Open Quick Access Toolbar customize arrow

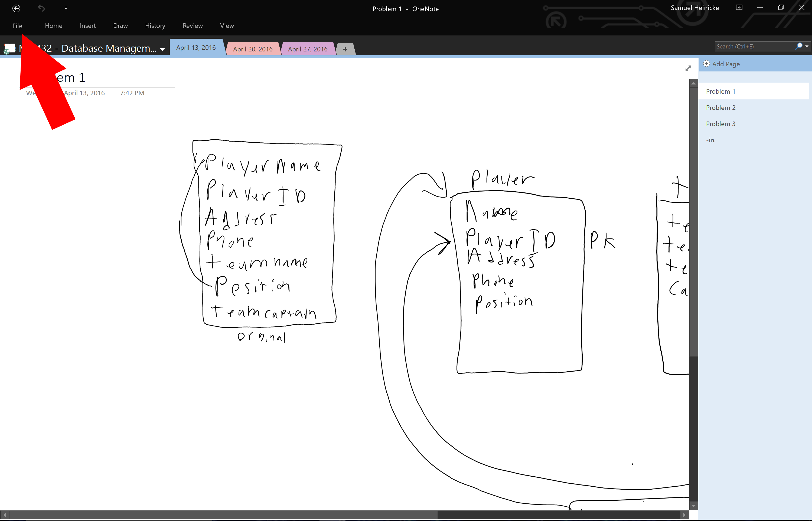[66, 8]
